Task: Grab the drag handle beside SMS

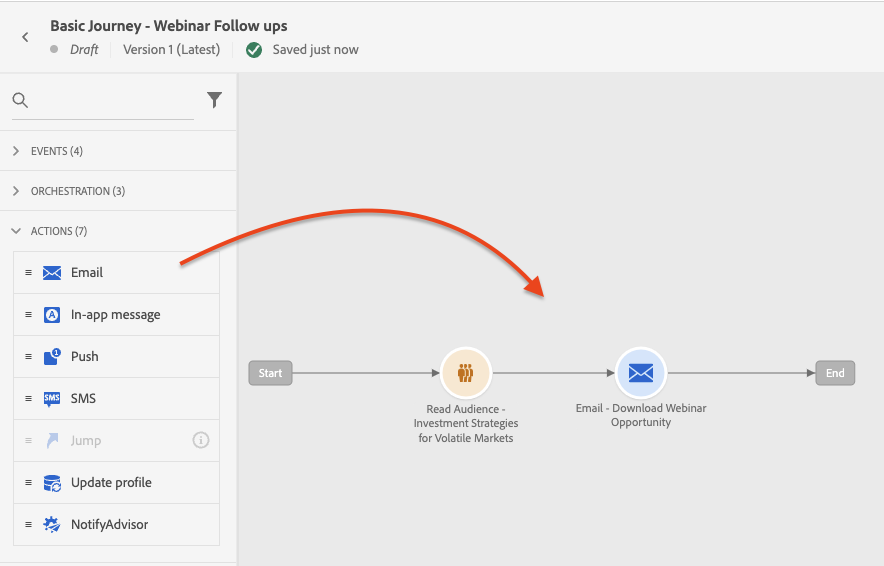Action: [x=28, y=399]
